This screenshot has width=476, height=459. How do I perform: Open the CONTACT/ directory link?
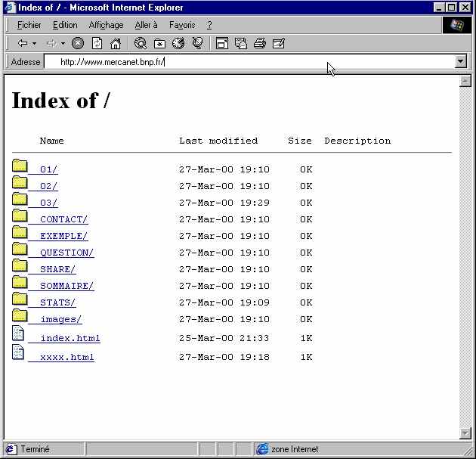[63, 219]
